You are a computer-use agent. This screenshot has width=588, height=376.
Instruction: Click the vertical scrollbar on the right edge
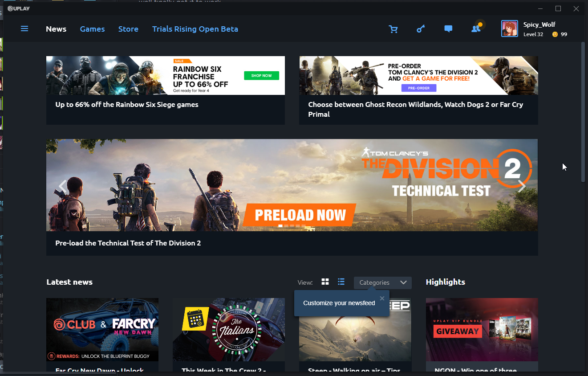pos(583,112)
